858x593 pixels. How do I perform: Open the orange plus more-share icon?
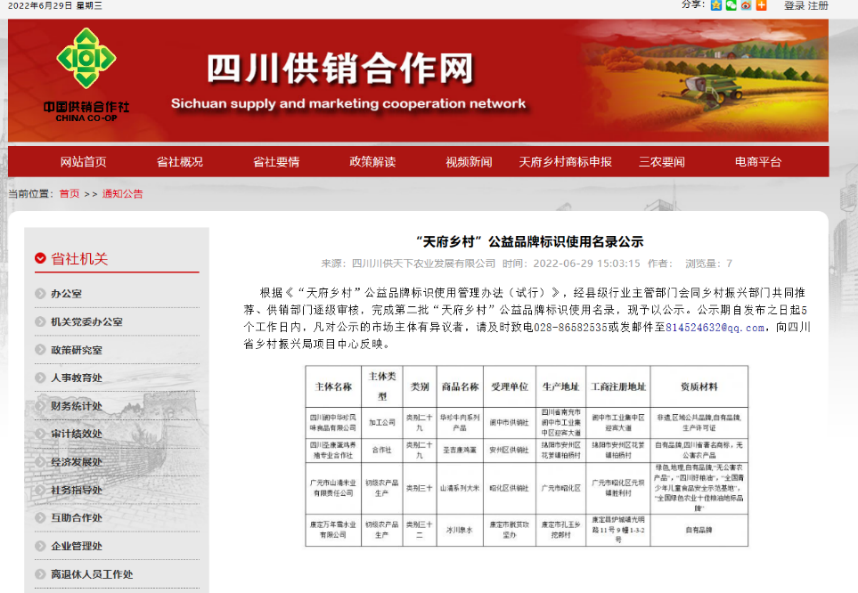761,5
